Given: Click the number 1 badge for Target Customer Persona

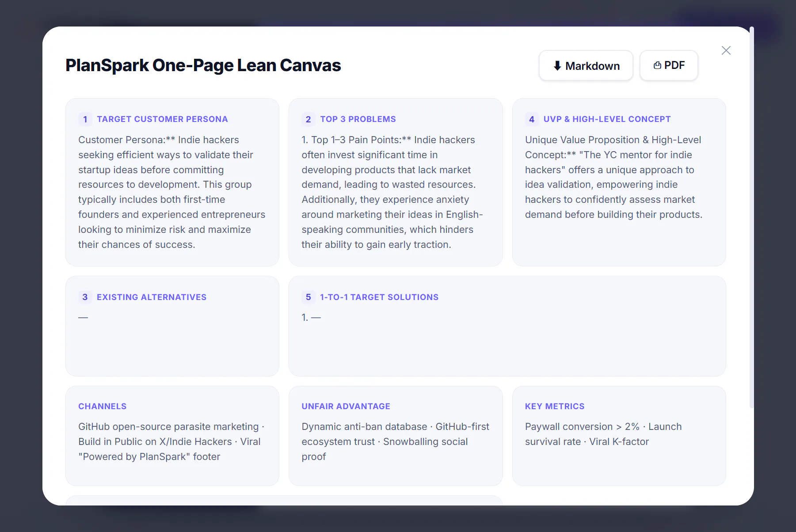Looking at the screenshot, I should (85, 119).
